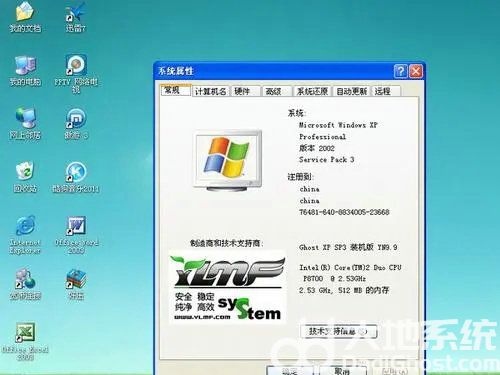Viewport: 500px width, 375px height.
Task: Click the 'Professional' edition text
Action: 322,137
